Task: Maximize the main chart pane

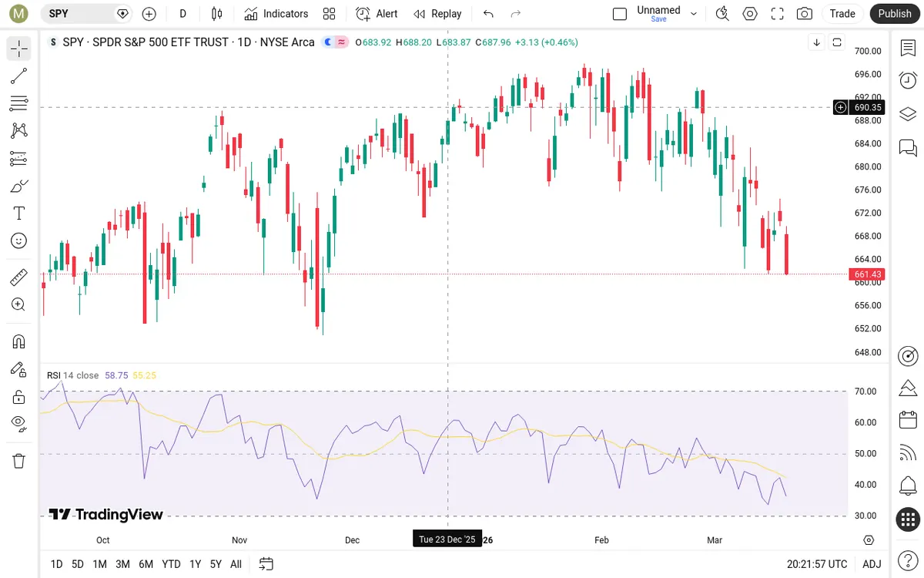Action: coord(837,42)
